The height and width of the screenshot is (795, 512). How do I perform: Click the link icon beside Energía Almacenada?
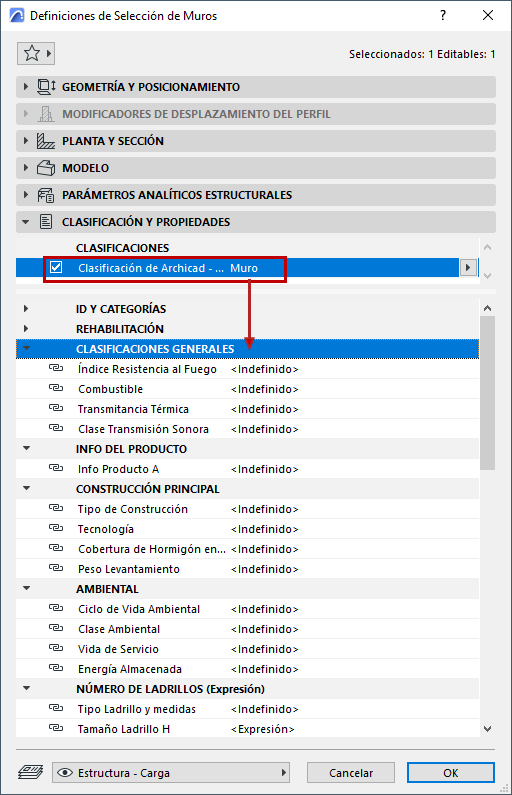56,668
